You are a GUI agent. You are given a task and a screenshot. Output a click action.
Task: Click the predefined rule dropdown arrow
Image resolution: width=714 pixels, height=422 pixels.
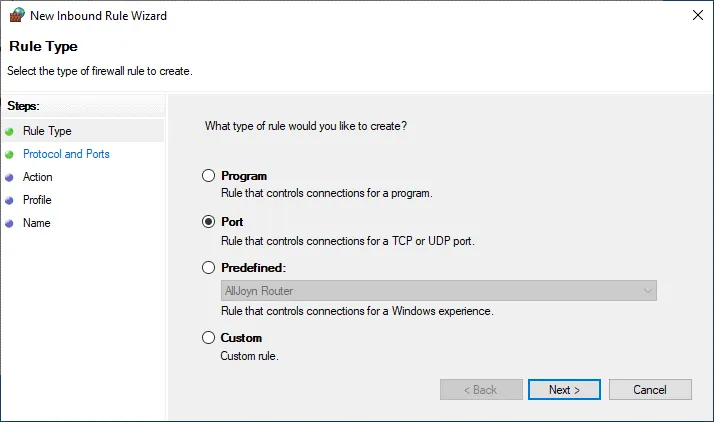648,291
